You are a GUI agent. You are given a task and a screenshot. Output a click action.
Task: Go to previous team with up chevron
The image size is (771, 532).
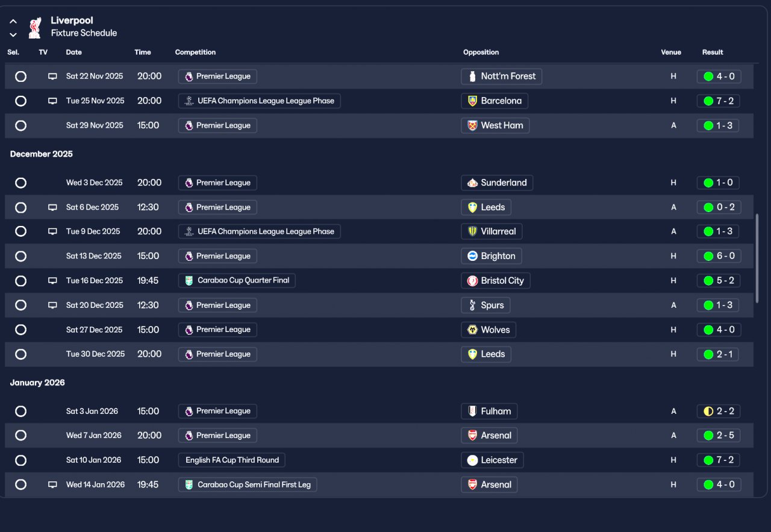[13, 22]
